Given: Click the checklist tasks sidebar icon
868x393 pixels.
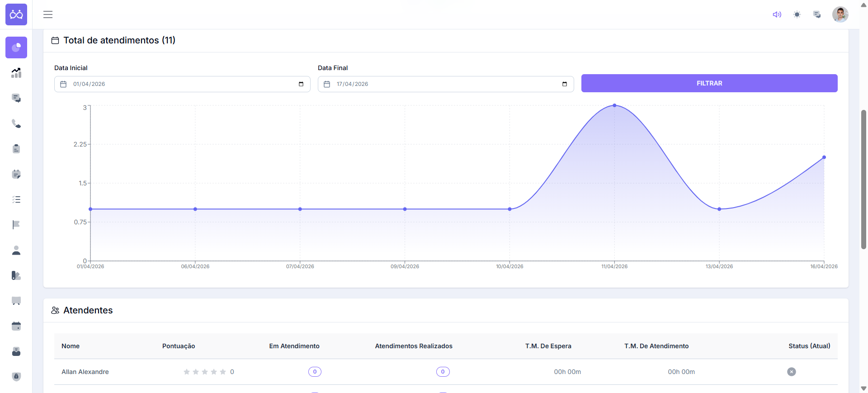Looking at the screenshot, I should [x=16, y=199].
